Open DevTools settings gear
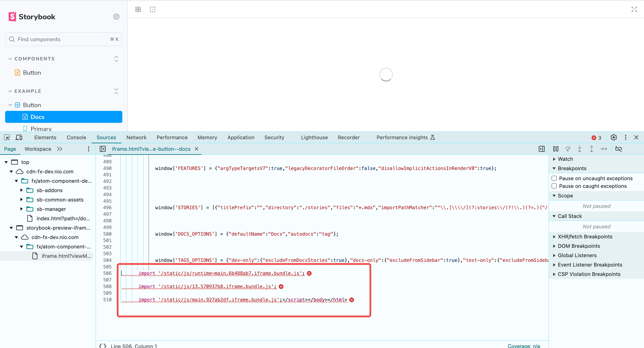This screenshot has height=348, width=644. 614,137
